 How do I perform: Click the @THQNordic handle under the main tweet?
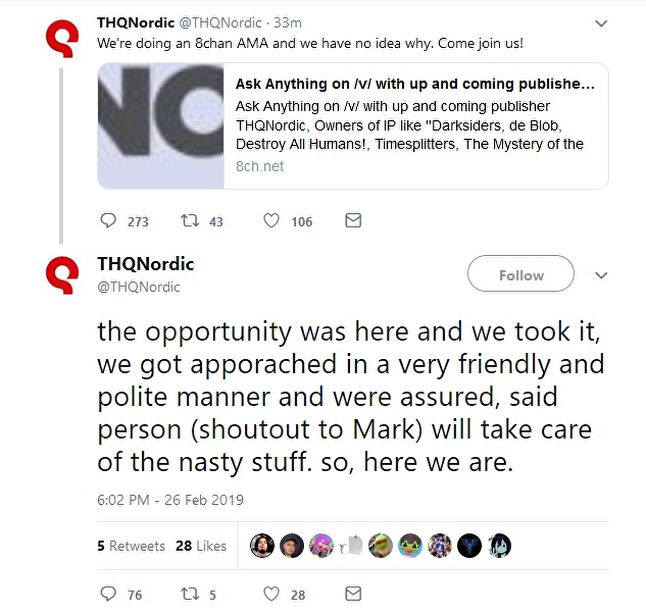(x=138, y=287)
